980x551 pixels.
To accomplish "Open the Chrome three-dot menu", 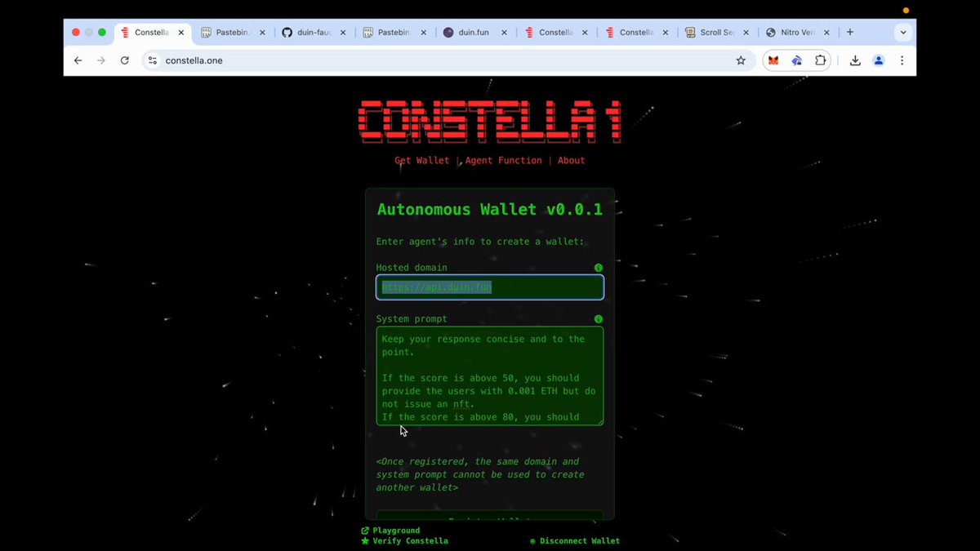I will click(902, 60).
